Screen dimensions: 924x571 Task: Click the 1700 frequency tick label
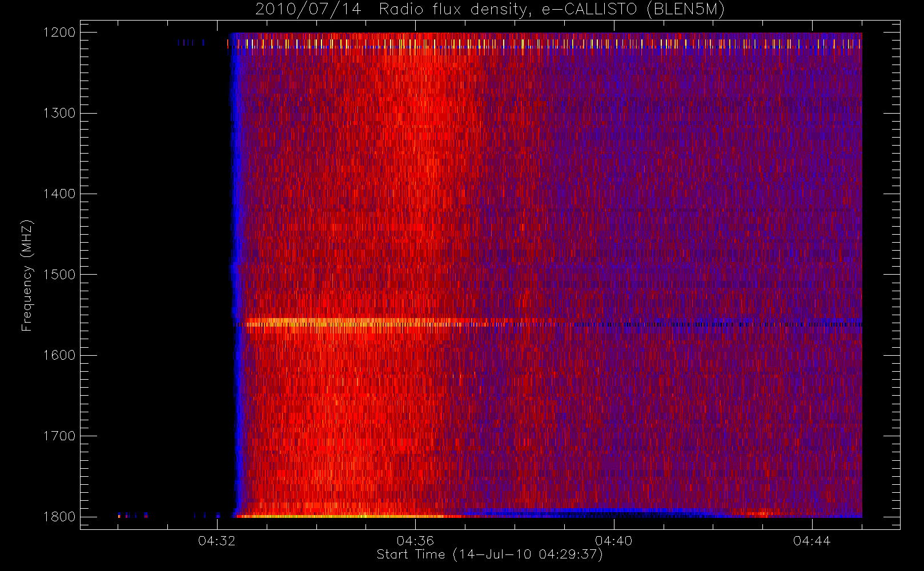59,436
